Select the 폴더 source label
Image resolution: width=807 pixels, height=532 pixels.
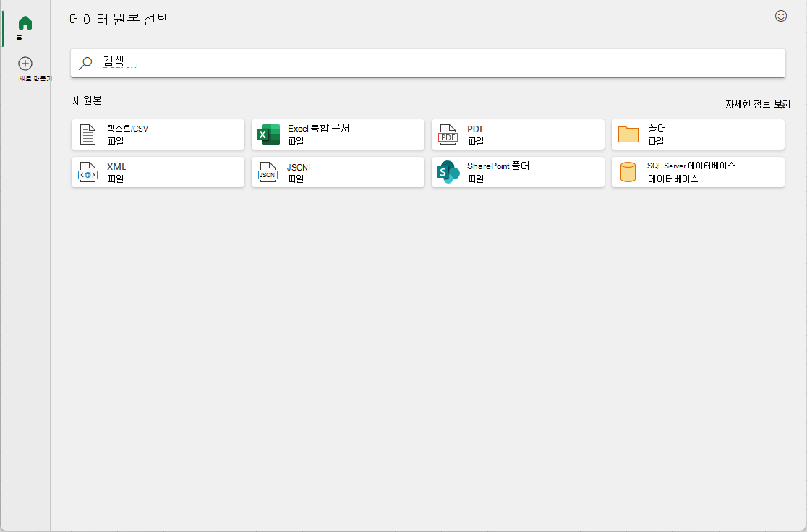click(657, 128)
